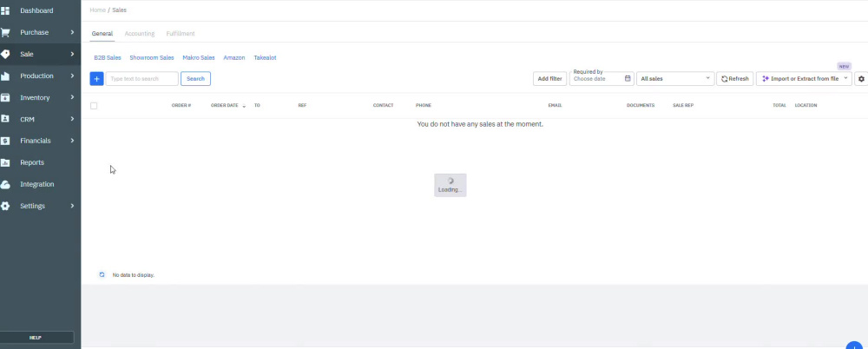Expand the Production menu chevron
Viewport: 868px width, 349px height.
[x=73, y=76]
